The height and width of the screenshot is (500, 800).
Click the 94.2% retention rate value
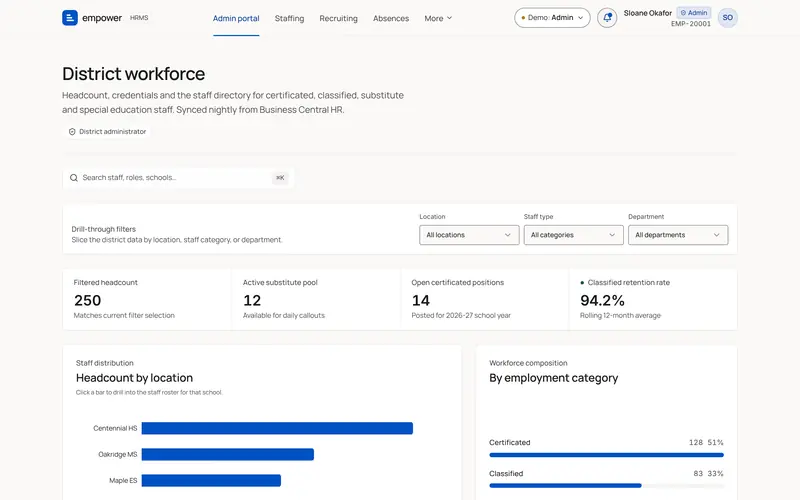[x=603, y=301]
